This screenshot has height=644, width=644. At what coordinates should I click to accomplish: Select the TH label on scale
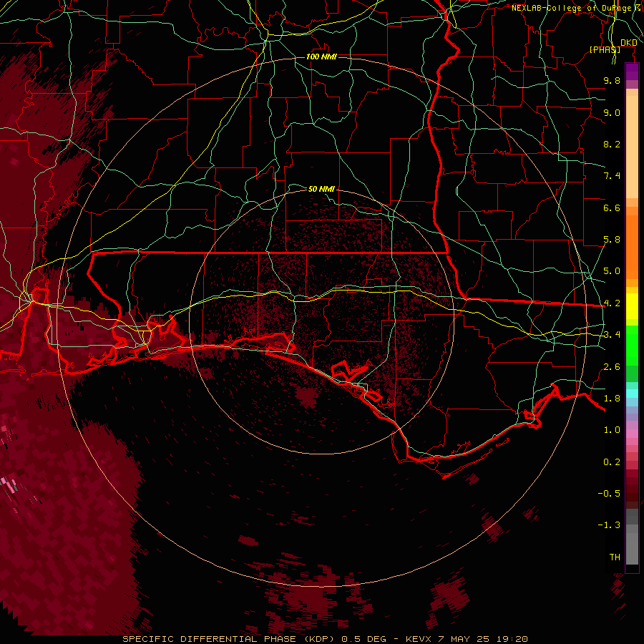(615, 557)
